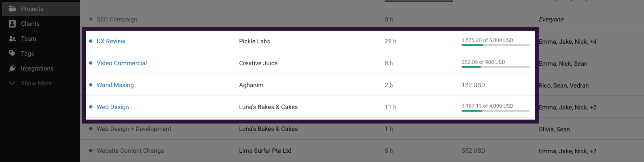Screen dimensions: 644x162
Task: Click the UX Review budget progress bar
Action: [495, 45]
